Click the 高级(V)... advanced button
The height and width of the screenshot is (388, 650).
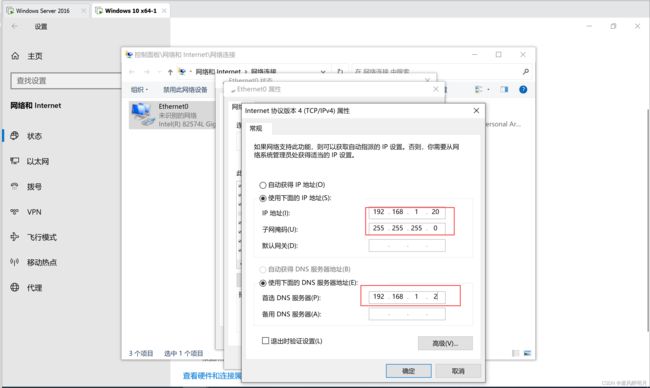445,343
